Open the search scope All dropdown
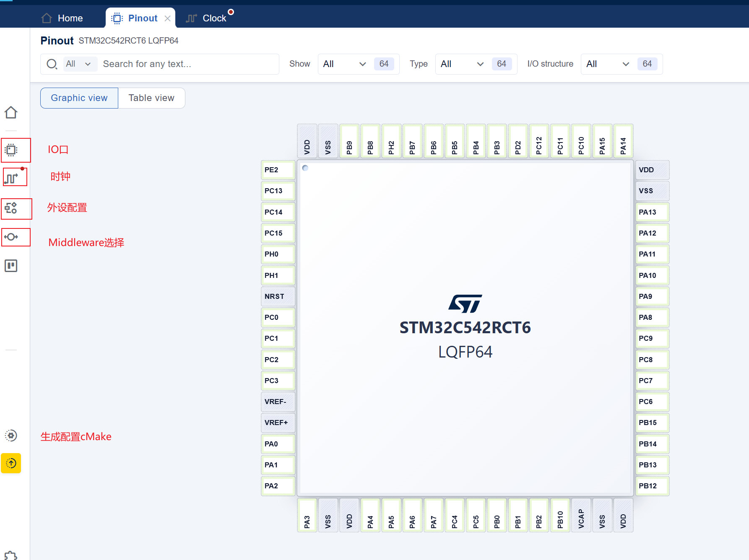The image size is (749, 560). pos(80,64)
